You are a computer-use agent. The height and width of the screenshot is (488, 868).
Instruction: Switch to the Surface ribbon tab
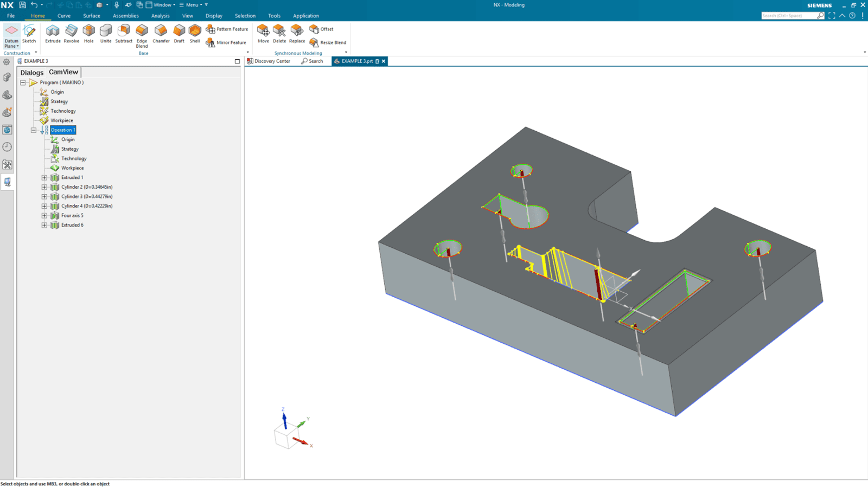point(92,16)
